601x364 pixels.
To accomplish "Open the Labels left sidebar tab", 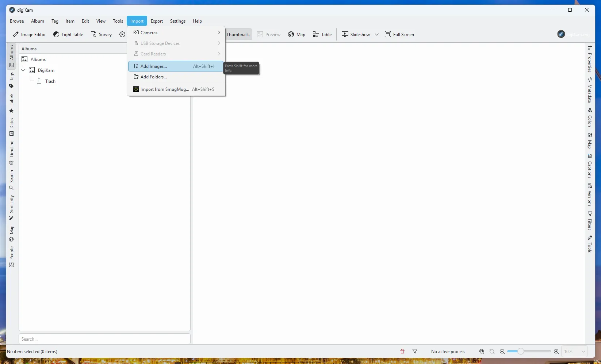I will coord(11,103).
